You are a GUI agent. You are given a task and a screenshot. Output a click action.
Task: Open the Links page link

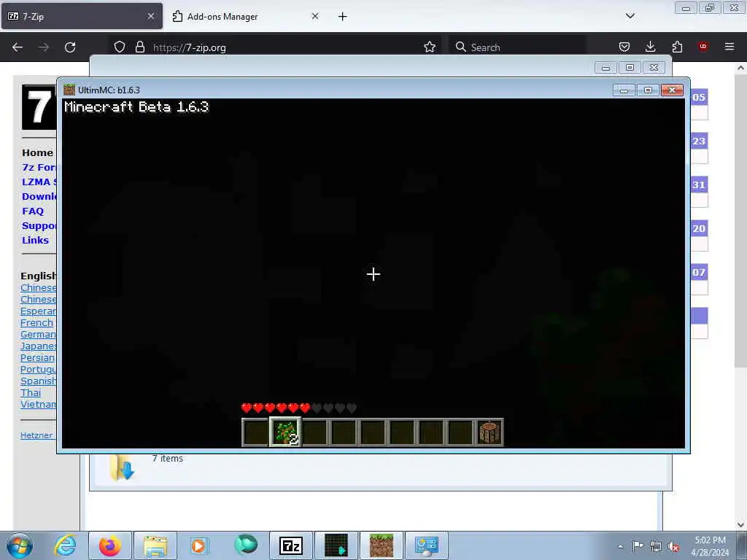click(x=35, y=240)
